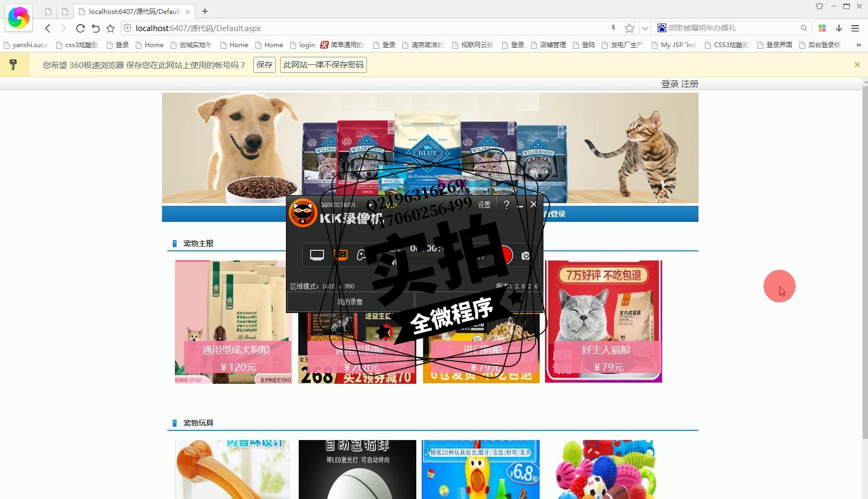
Task: Open the 后台登录模 bookmark
Action: point(820,45)
